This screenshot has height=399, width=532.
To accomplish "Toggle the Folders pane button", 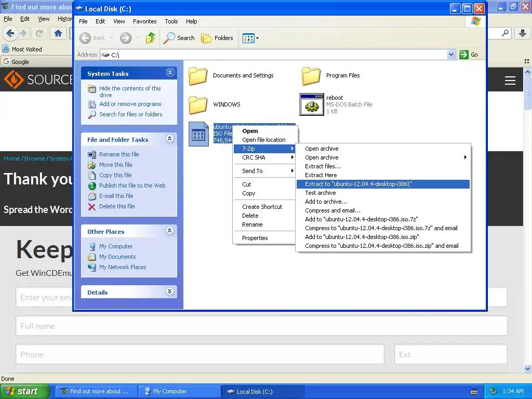I will pyautogui.click(x=217, y=38).
